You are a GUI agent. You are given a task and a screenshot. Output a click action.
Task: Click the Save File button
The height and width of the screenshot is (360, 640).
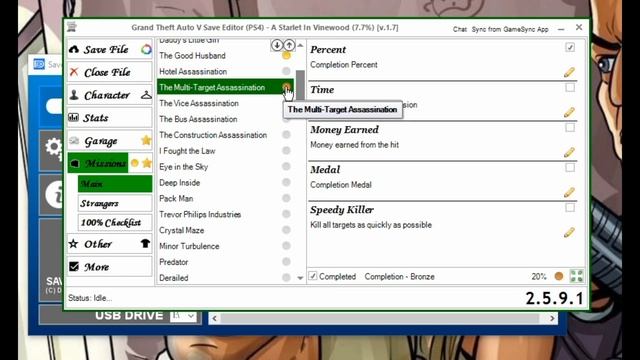pyautogui.click(x=109, y=49)
